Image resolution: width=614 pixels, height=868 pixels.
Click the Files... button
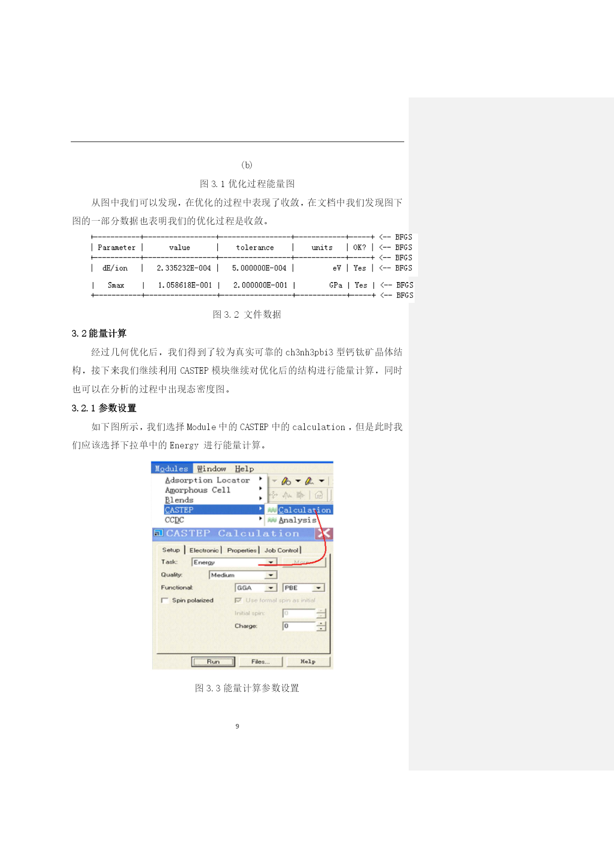point(261,662)
